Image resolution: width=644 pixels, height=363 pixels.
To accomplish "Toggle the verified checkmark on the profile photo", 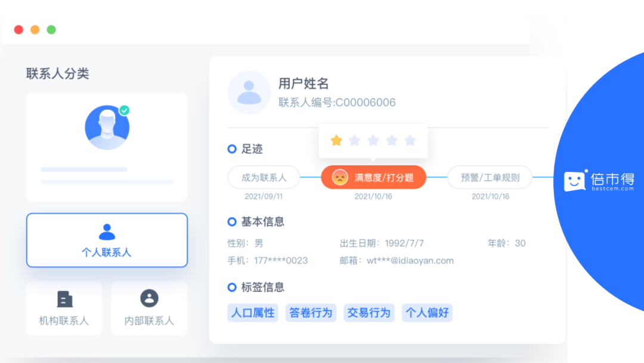I will click(x=125, y=109).
